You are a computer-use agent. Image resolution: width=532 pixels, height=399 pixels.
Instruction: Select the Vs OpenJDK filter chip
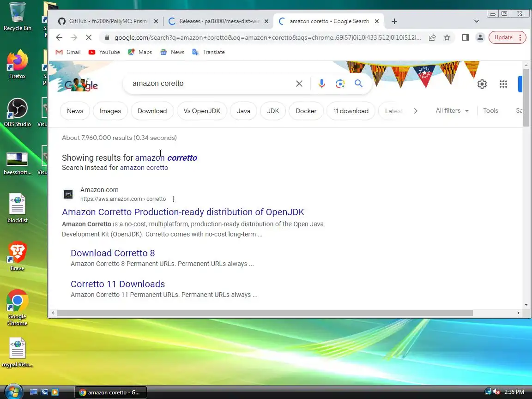point(202,111)
